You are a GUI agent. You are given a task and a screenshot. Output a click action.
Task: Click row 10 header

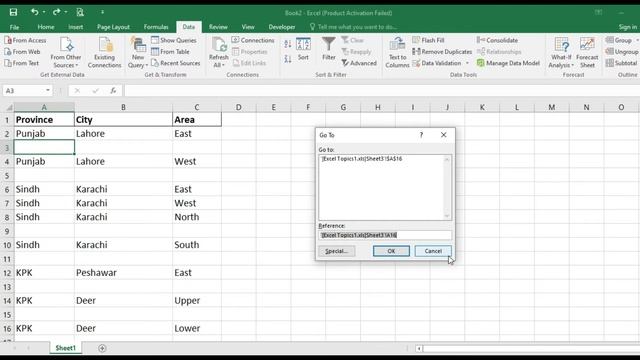coord(7,245)
